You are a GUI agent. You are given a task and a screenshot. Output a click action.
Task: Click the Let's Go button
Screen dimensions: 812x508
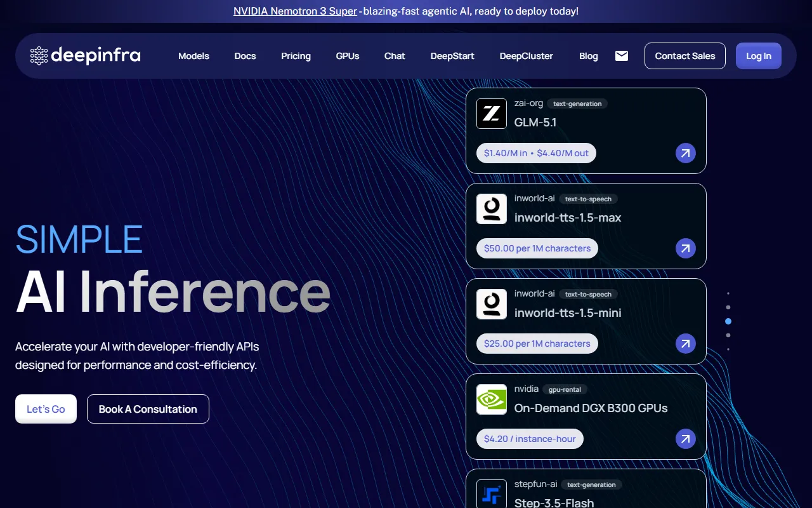pyautogui.click(x=46, y=409)
